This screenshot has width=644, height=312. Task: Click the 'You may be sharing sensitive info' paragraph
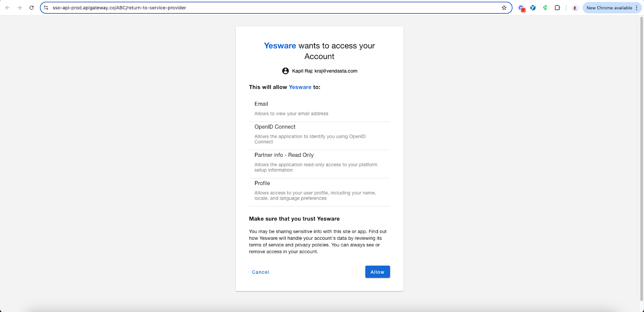pos(318,241)
